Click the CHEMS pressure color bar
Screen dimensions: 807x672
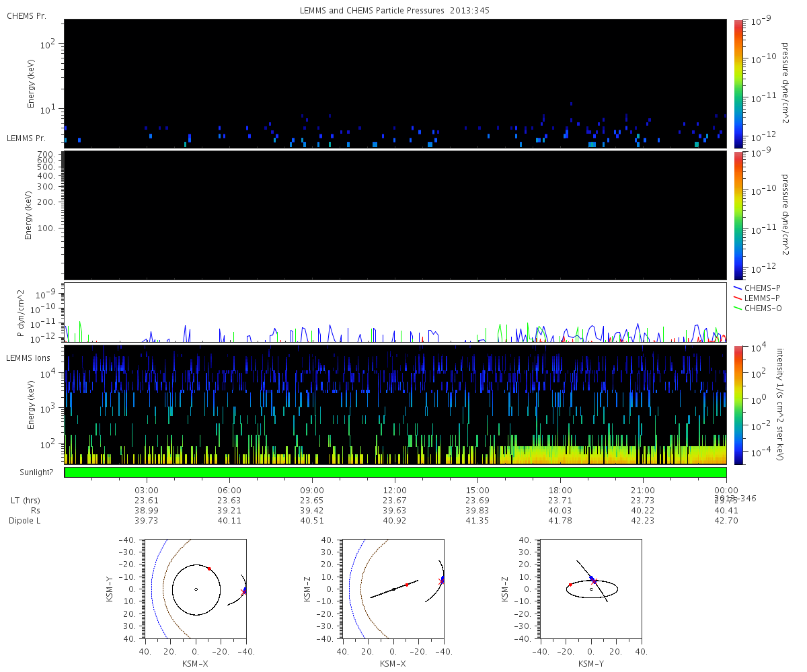click(x=738, y=83)
